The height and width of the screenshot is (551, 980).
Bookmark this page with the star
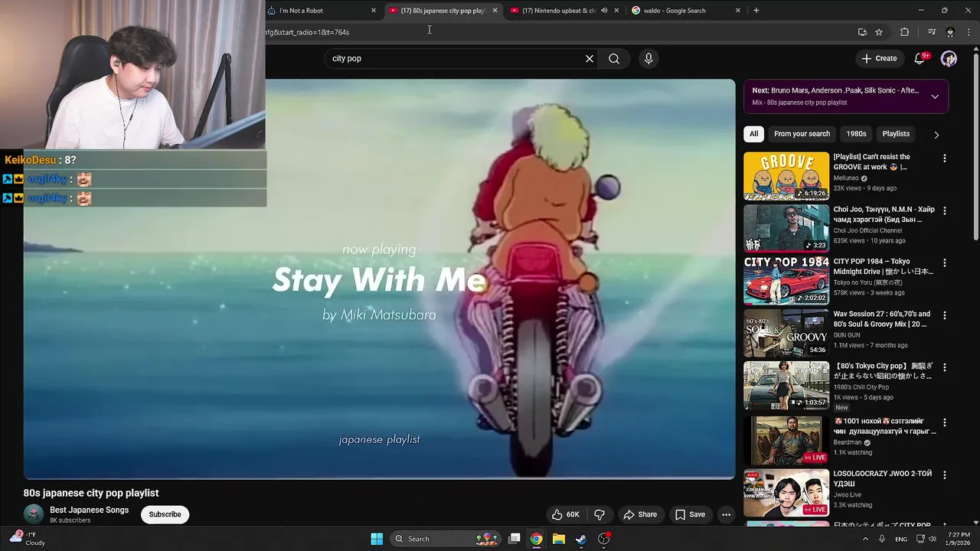coord(879,32)
